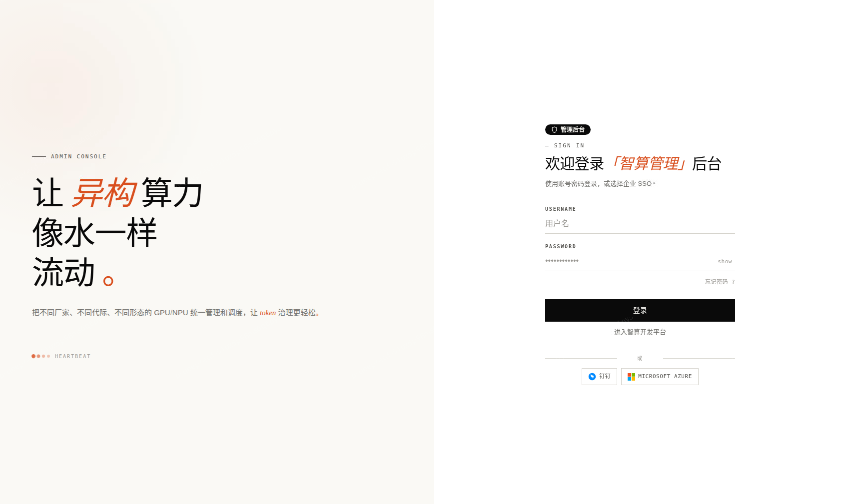Click the DingTalk logo icon

[x=592, y=377]
